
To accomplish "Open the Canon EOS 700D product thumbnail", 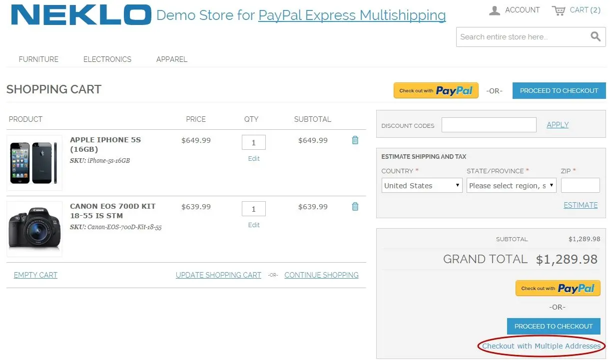I will (34, 229).
